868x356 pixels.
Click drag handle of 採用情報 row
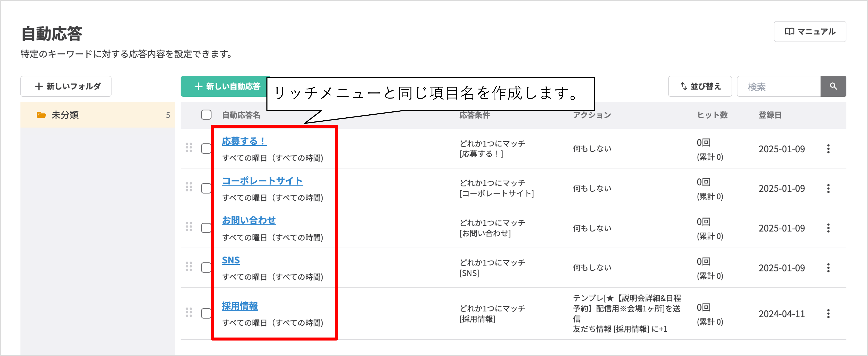point(189,312)
